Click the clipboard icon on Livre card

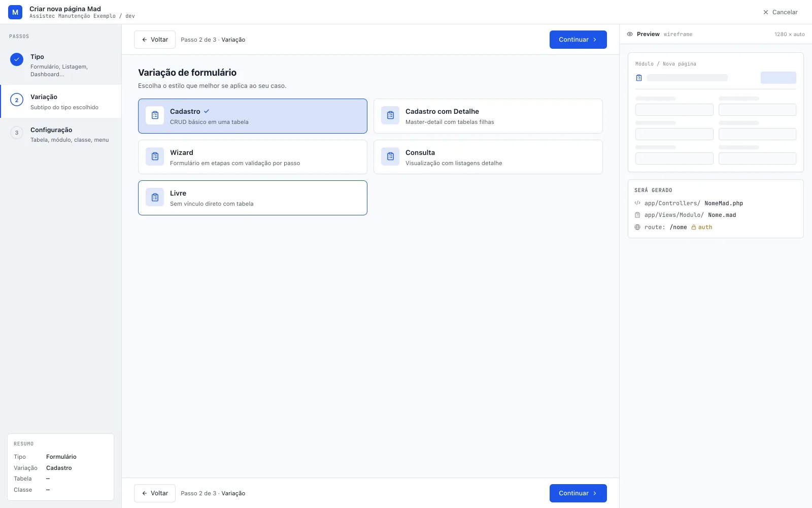[155, 197]
